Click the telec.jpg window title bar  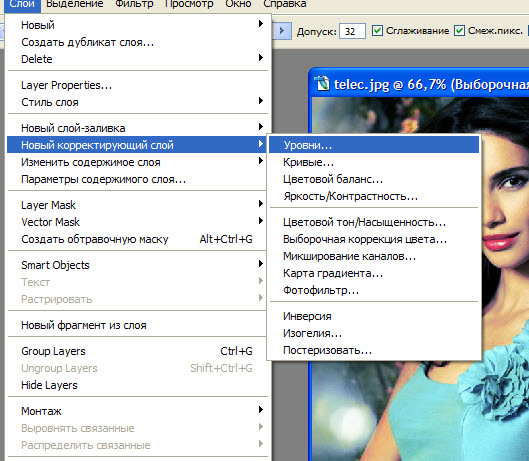point(420,83)
